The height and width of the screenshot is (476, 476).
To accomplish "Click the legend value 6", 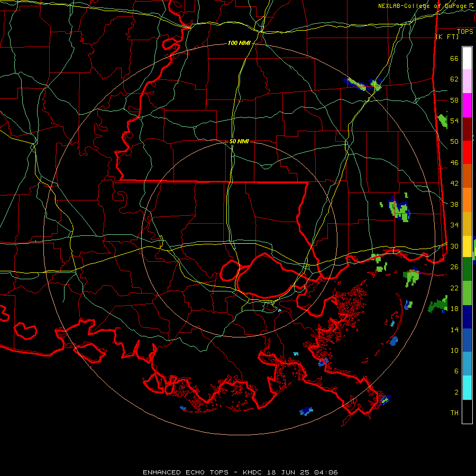I will point(456,371).
